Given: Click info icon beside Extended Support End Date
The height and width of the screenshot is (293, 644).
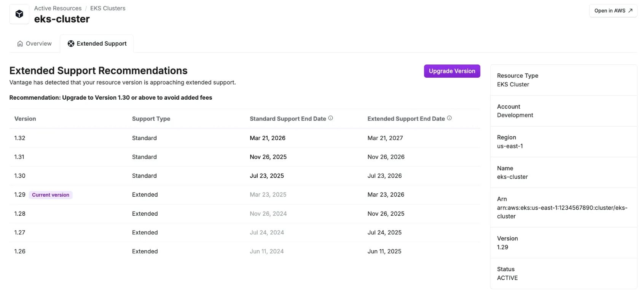Looking at the screenshot, I should point(449,118).
